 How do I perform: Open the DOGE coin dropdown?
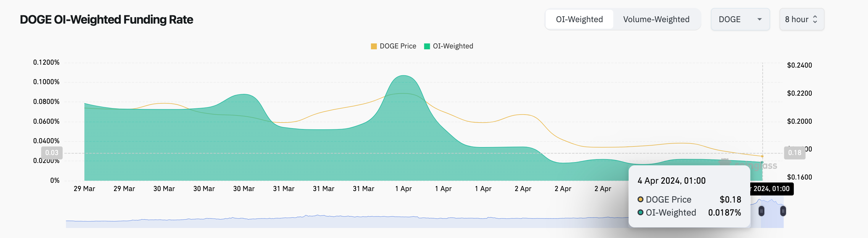point(740,19)
